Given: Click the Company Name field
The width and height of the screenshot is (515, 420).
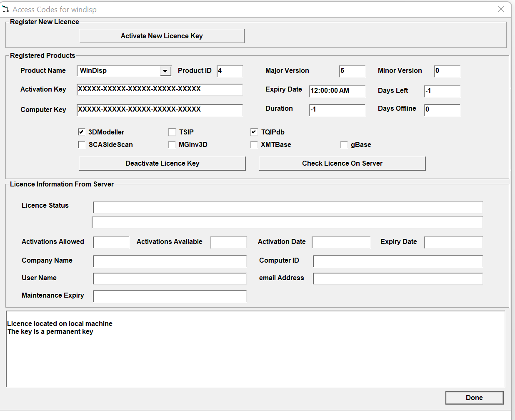Looking at the screenshot, I should (170, 261).
